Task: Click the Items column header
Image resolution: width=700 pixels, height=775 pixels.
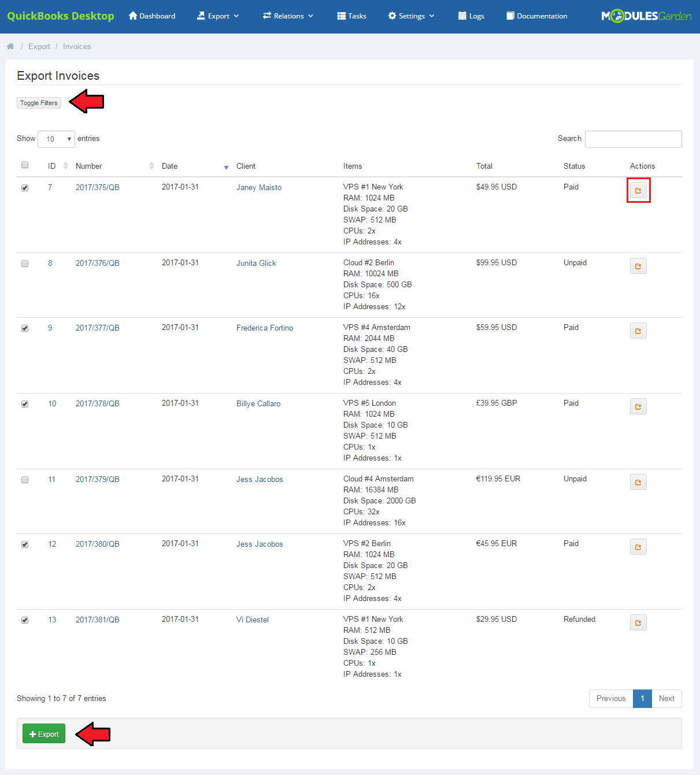Action: coord(353,166)
